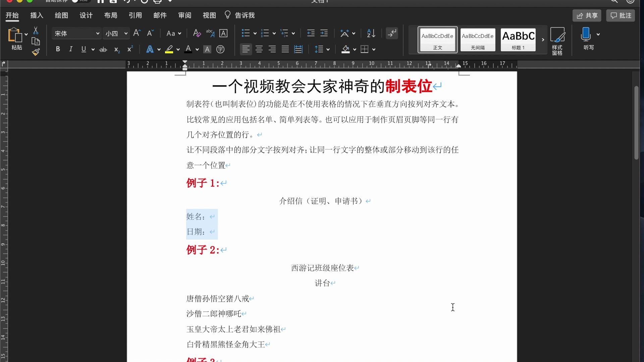Open the borders dropdown arrow
Image resolution: width=644 pixels, height=362 pixels.
coord(374,50)
